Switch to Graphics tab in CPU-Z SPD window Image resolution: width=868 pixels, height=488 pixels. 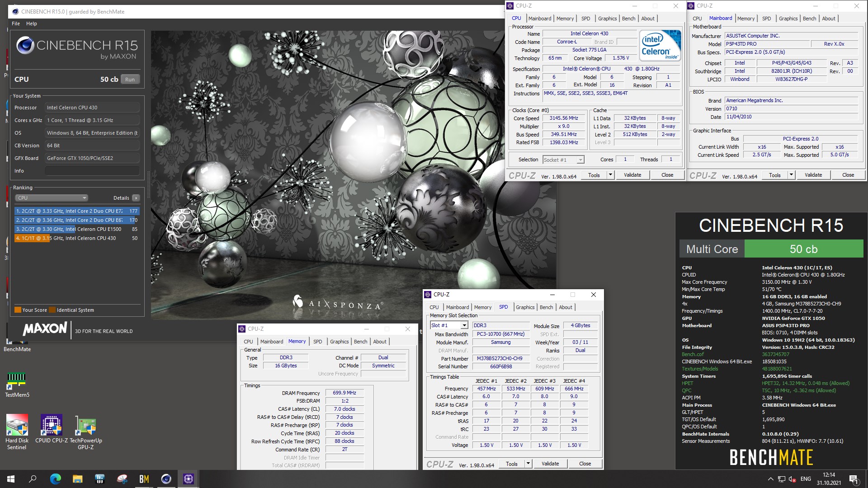525,307
